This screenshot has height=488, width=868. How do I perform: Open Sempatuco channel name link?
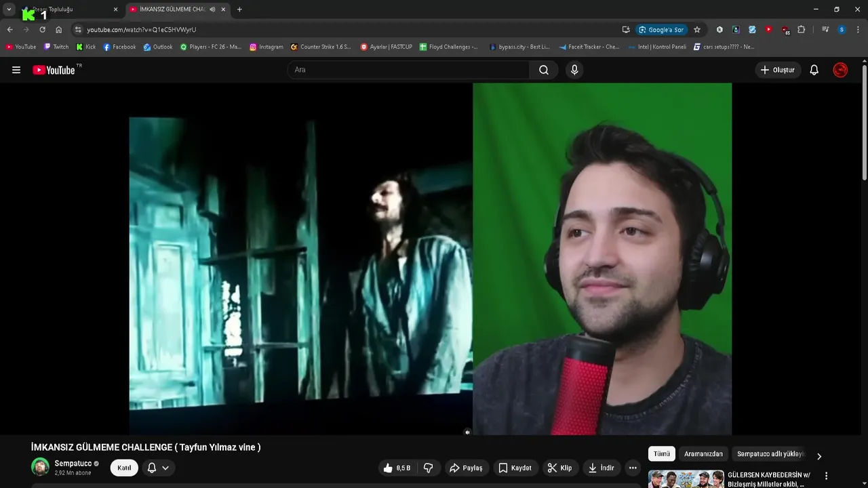[x=73, y=464]
